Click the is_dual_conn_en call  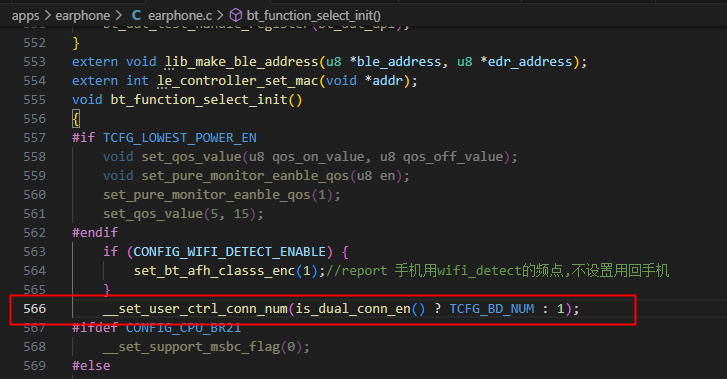click(x=353, y=309)
